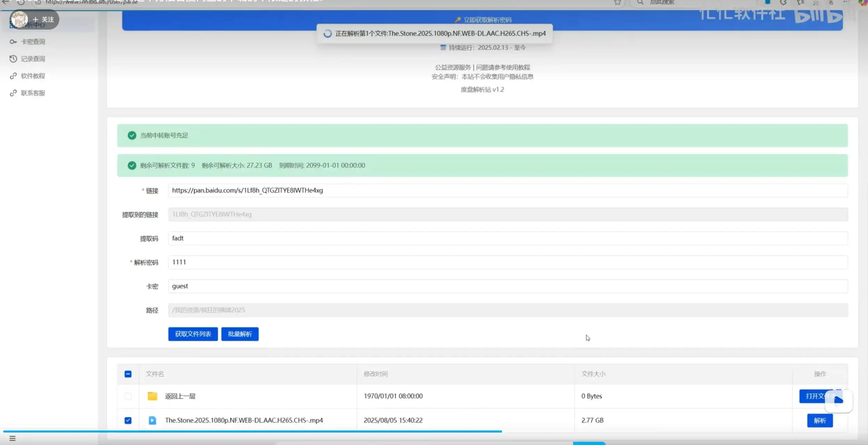Uncheck The.Stone.2025 mp4 file checkbox
The width and height of the screenshot is (868, 445).
[128, 420]
